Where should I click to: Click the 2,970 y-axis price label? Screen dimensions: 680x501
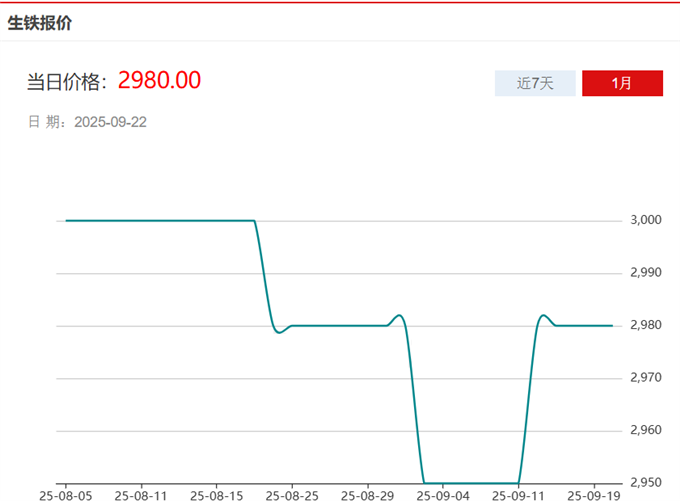point(646,378)
